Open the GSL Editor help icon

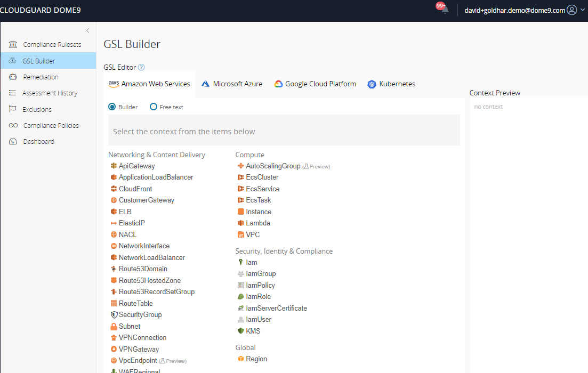click(x=141, y=68)
